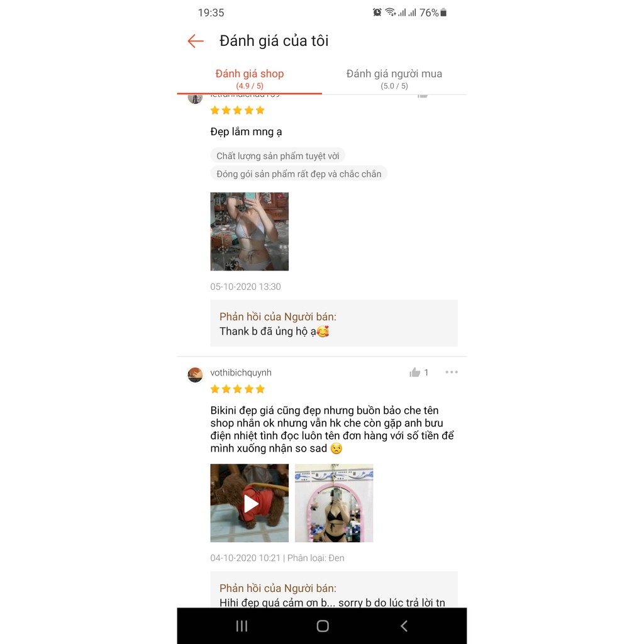Tap Android home navigation icon

click(x=323, y=626)
